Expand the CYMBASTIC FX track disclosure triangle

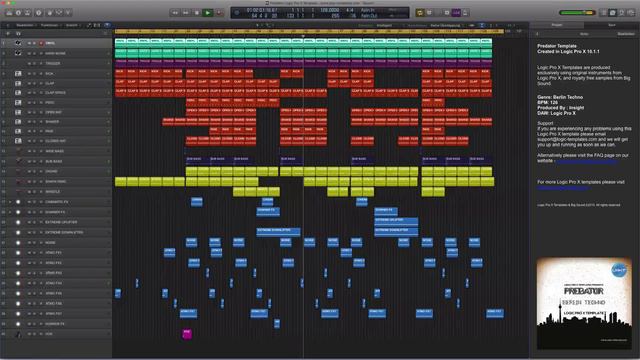[10, 202]
